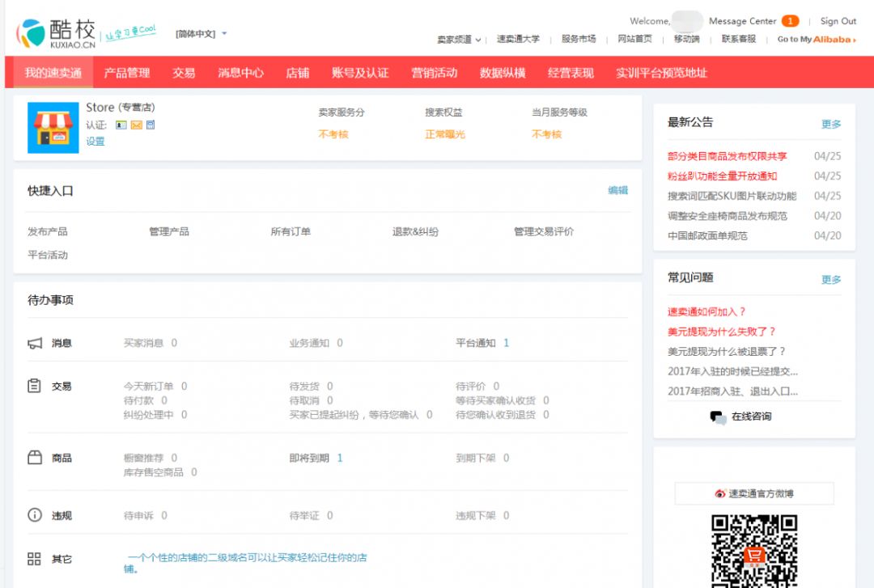The height and width of the screenshot is (588, 874).
Task: Click the 商品 box icon
Action: [x=35, y=458]
